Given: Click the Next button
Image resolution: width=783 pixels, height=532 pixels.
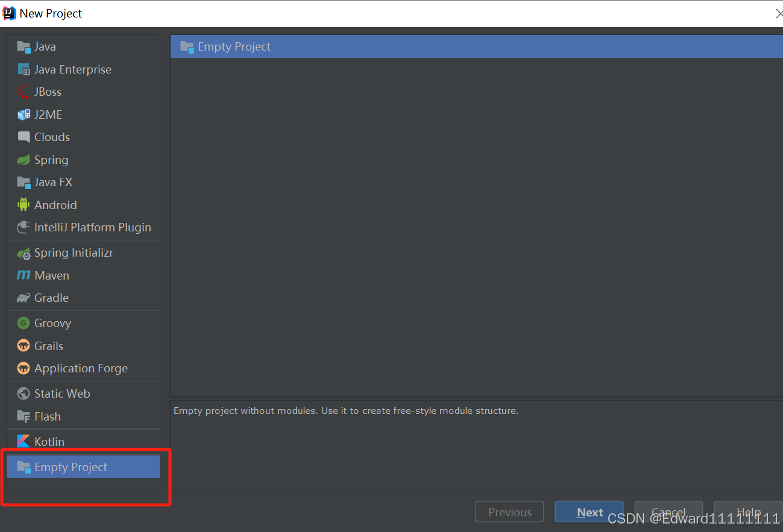Looking at the screenshot, I should (x=589, y=512).
